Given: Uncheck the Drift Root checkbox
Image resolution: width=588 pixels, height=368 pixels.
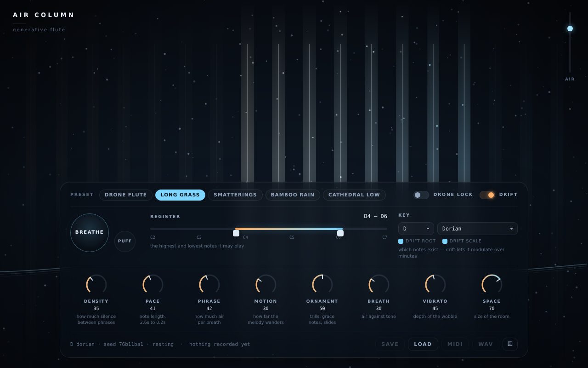Looking at the screenshot, I should [401, 241].
